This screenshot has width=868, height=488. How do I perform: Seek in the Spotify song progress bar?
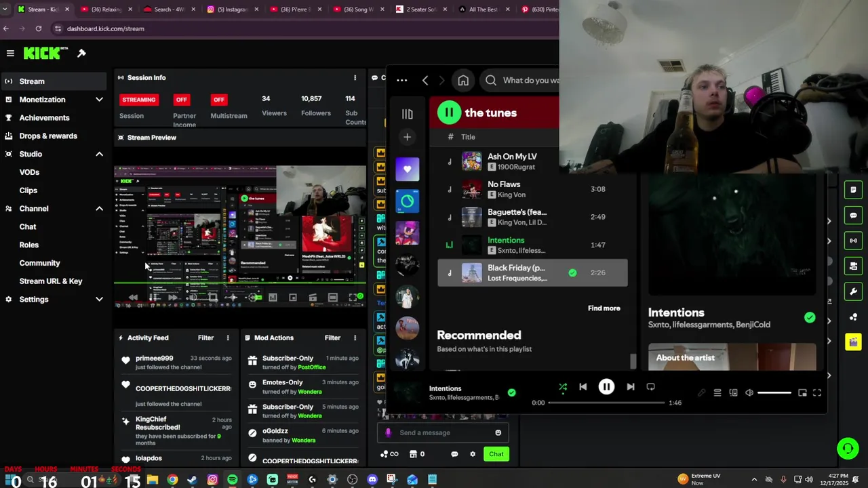pyautogui.click(x=606, y=403)
